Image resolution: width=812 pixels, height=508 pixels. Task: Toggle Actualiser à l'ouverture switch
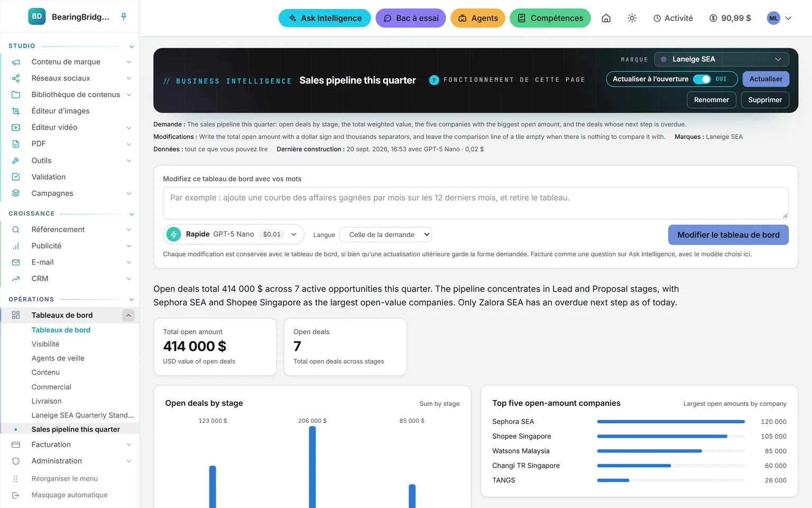click(702, 79)
